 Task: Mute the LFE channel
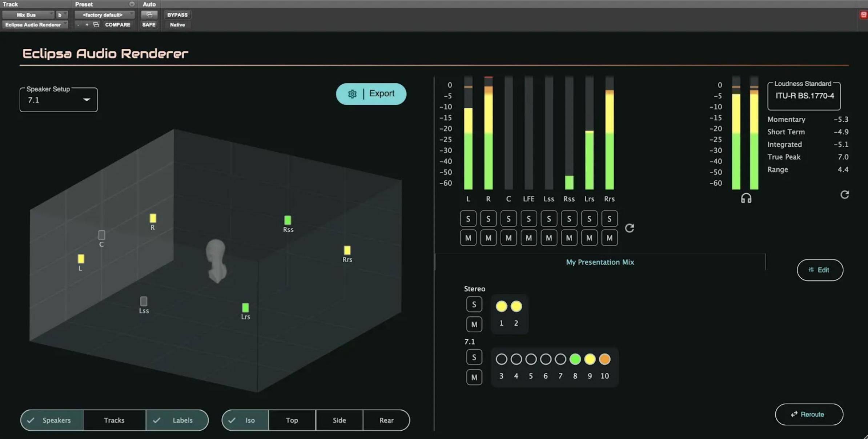point(529,238)
